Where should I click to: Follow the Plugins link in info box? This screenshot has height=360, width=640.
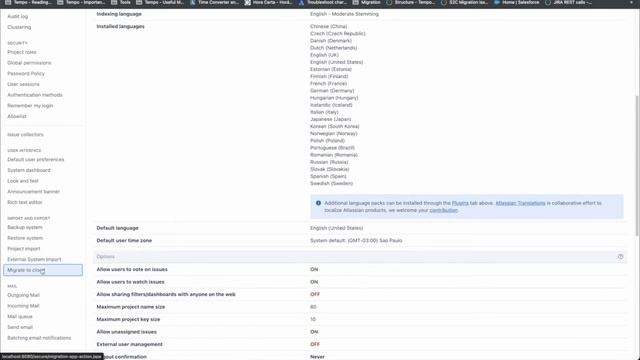click(460, 203)
